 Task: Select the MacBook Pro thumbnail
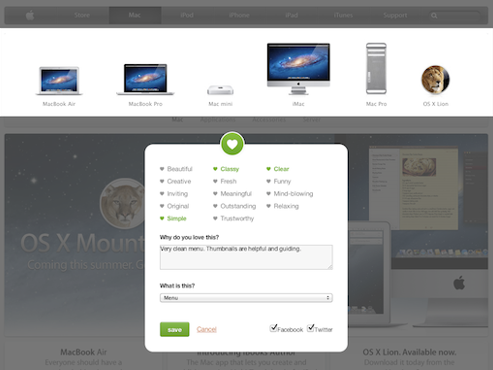(145, 79)
